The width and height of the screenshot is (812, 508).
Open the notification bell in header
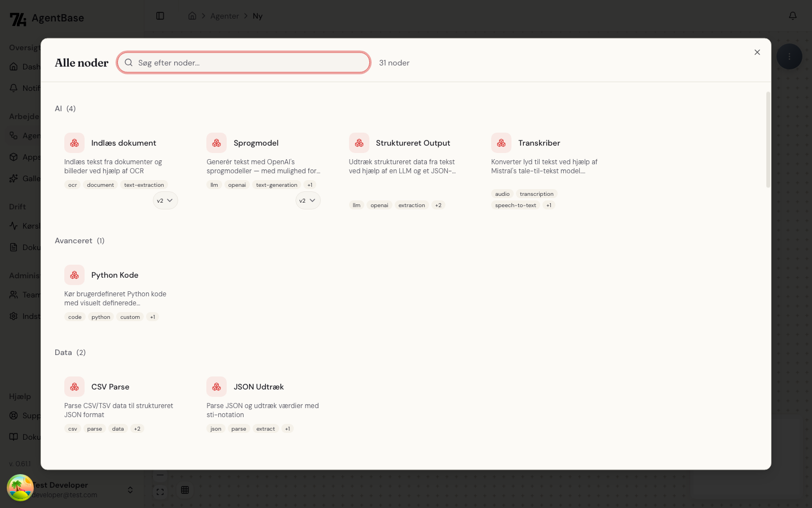pyautogui.click(x=792, y=16)
